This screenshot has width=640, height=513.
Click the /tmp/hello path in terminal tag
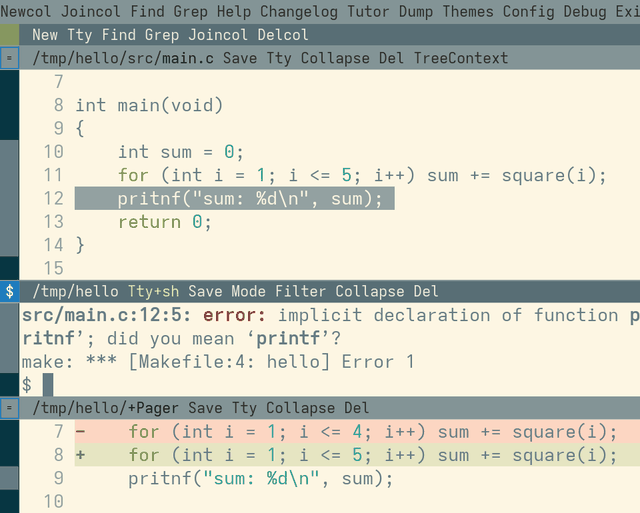tap(76, 291)
